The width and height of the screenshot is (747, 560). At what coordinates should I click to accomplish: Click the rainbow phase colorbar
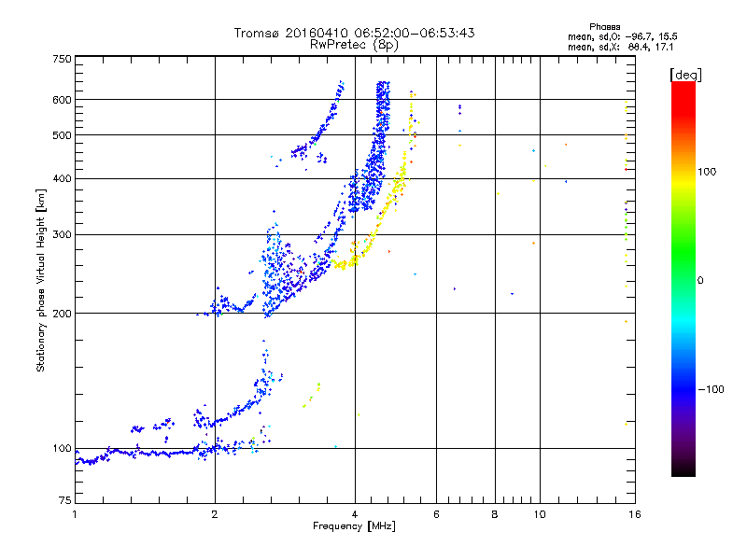[x=684, y=279]
